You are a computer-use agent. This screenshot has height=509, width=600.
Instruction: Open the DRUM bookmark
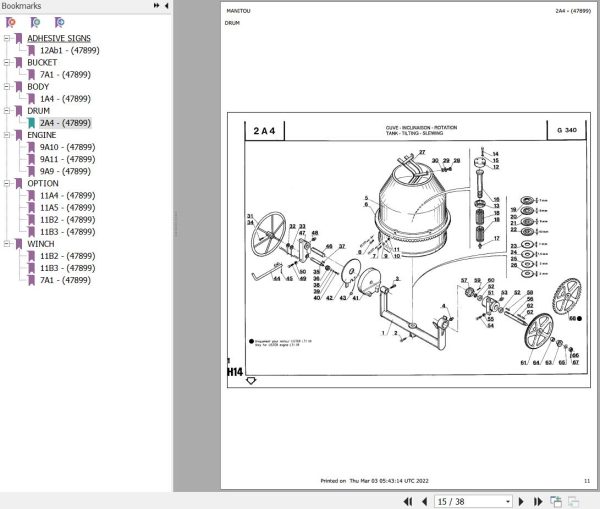pos(38,111)
